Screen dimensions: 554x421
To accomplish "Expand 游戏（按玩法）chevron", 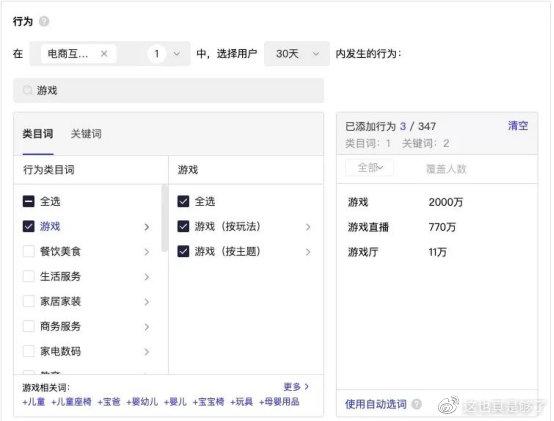I will [x=308, y=227].
